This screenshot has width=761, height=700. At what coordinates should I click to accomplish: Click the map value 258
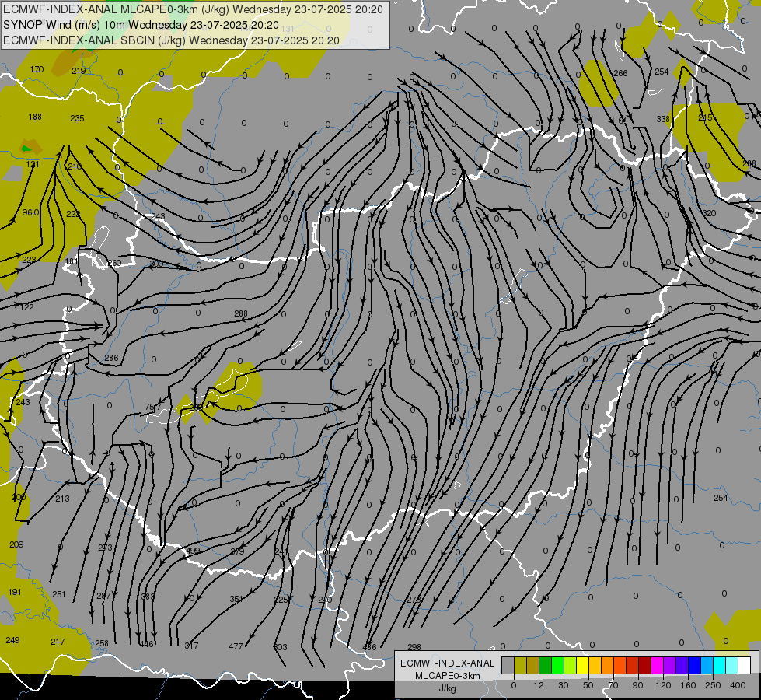(101, 643)
